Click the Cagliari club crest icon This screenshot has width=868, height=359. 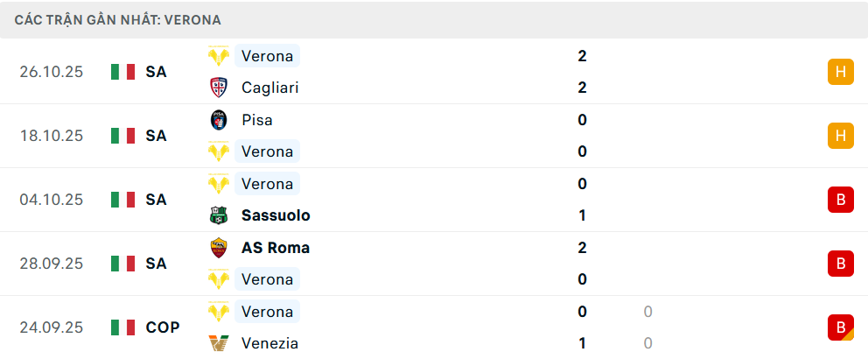point(218,88)
